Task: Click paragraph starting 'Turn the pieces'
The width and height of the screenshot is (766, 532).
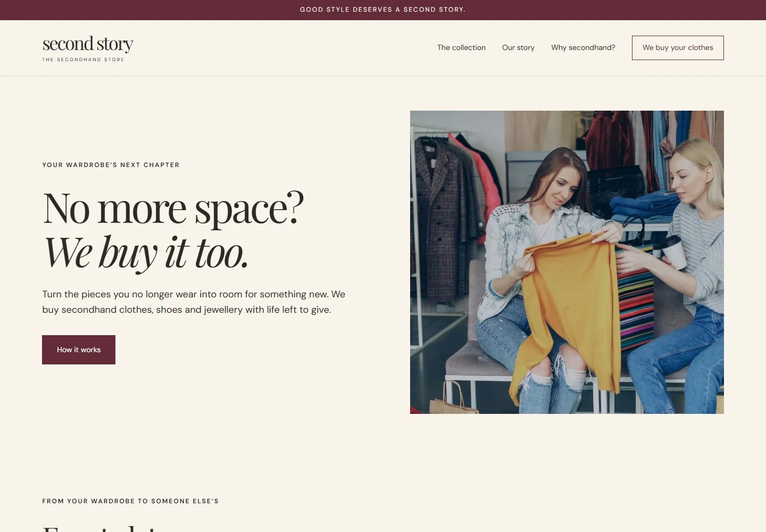Action: (x=194, y=302)
